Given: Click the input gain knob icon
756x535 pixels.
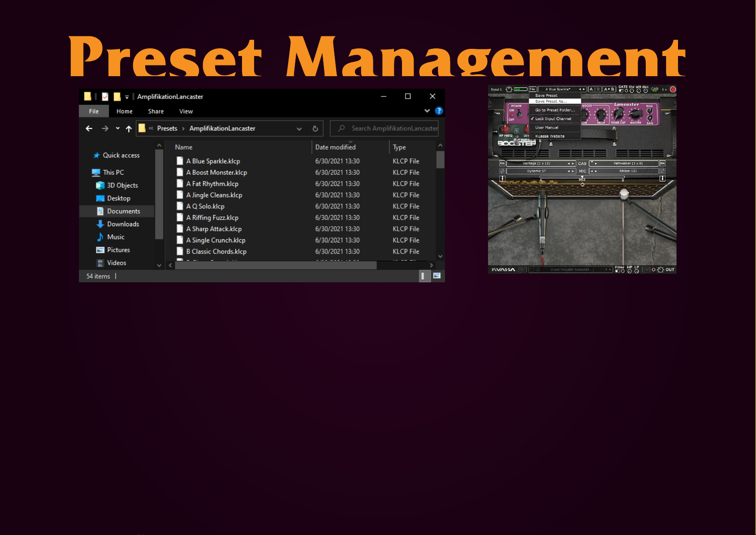Looking at the screenshot, I should [x=509, y=89].
